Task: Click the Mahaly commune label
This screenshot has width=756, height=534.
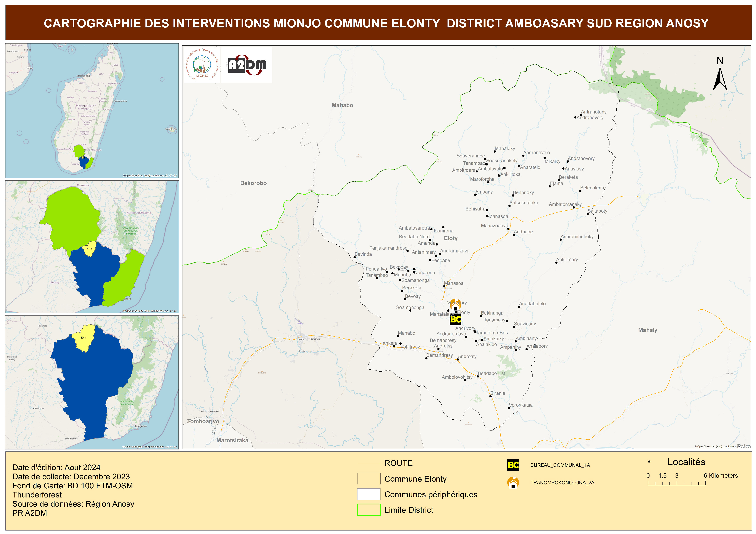Action: (647, 330)
